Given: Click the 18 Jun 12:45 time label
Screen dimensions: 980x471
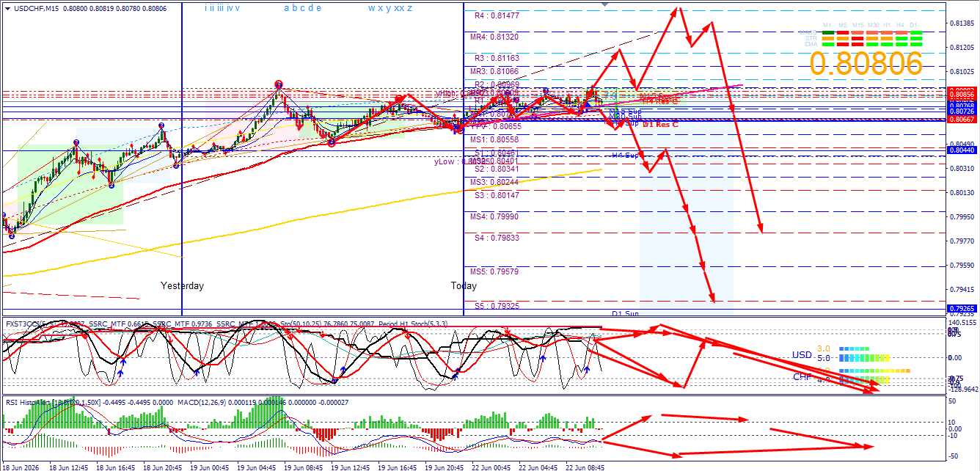Looking at the screenshot, I should click(68, 467).
